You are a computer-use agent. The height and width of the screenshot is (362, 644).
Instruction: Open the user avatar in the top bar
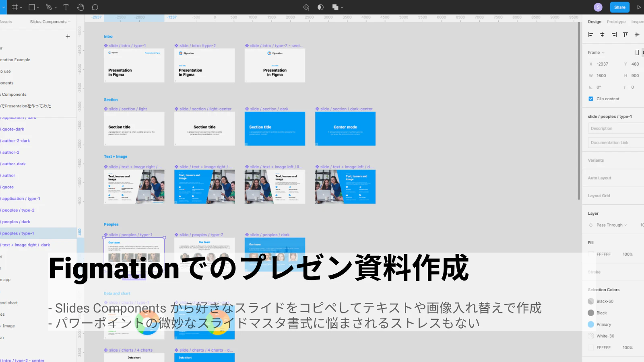(x=598, y=7)
